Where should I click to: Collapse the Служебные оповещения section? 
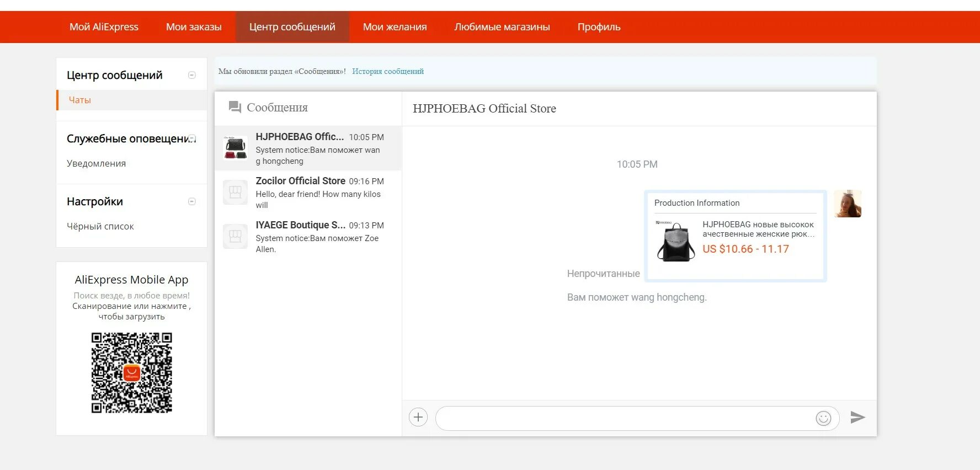pos(192,138)
